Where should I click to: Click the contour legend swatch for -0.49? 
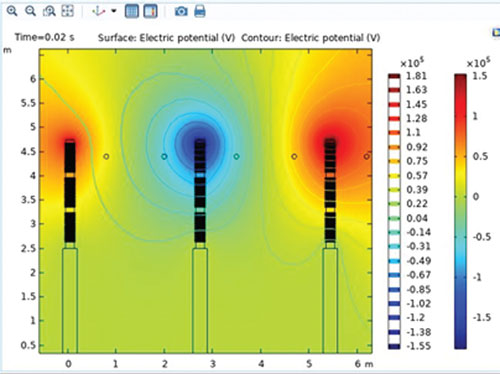394,261
